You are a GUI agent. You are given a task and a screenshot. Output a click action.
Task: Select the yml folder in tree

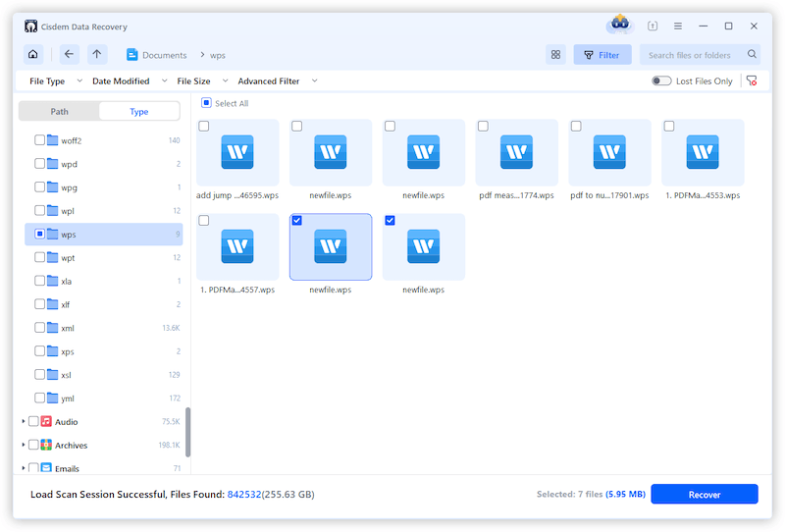(x=104, y=399)
